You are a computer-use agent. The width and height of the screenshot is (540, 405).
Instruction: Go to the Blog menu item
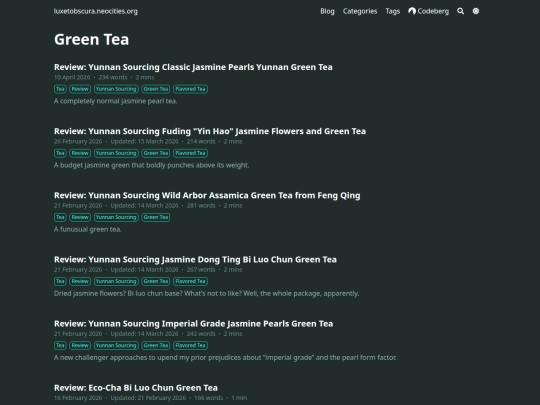pos(327,11)
